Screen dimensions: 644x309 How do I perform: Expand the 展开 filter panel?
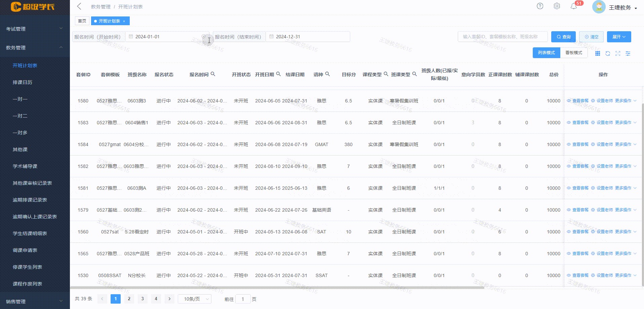coord(618,36)
